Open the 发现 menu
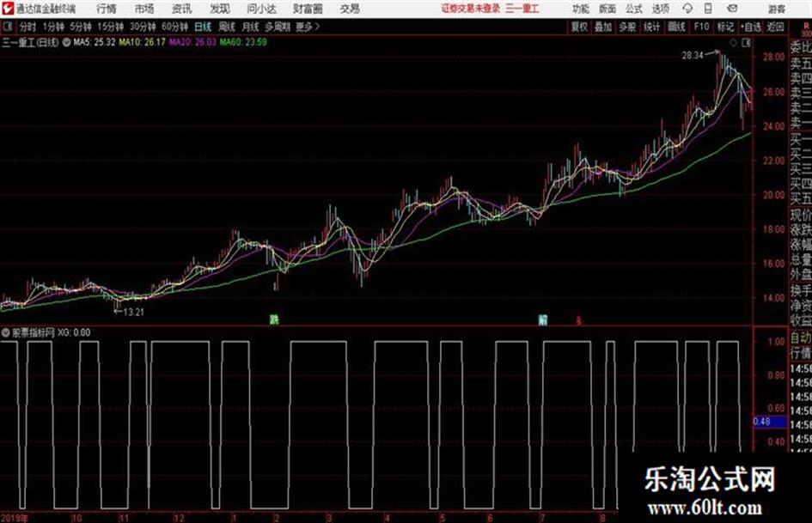Screen dimensions: 812x523 tap(220, 9)
